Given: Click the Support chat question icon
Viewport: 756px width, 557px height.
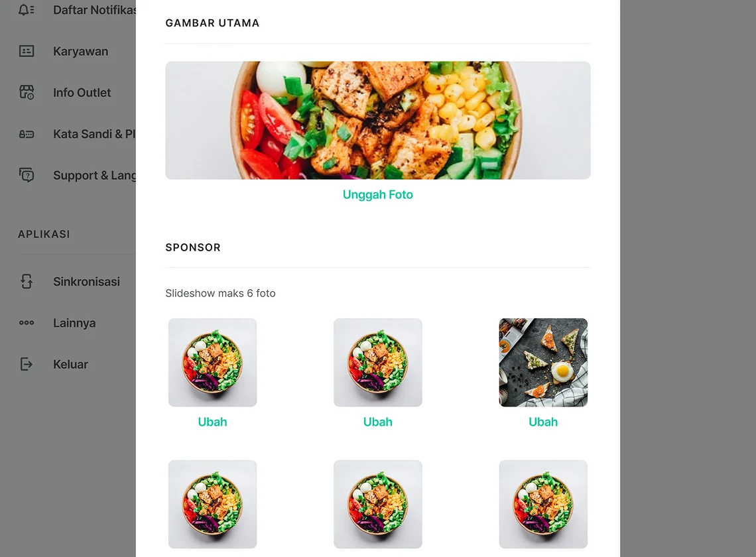Looking at the screenshot, I should 26,175.
